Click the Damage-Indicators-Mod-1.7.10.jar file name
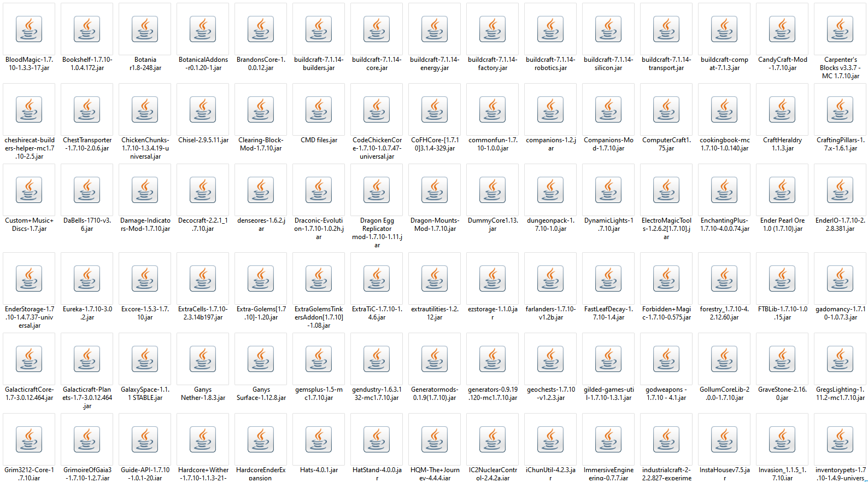Screen dimensions: 868x482 pyautogui.click(x=145, y=224)
